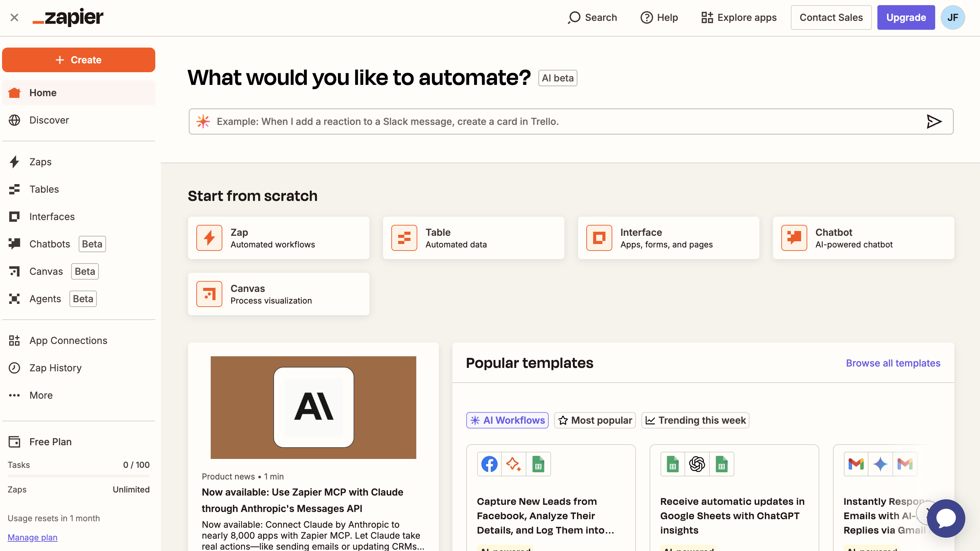
Task: Click the Interface card icon
Action: click(599, 238)
